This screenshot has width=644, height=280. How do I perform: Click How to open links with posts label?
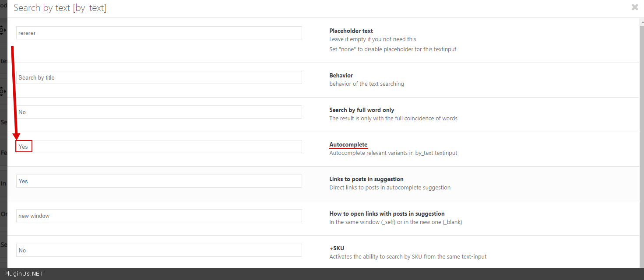tap(387, 213)
